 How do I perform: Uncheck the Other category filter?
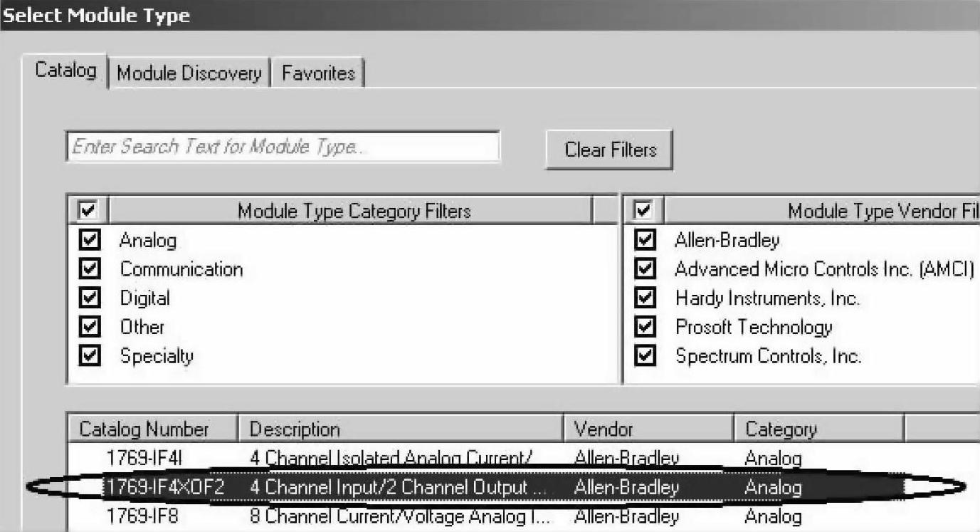[90, 327]
